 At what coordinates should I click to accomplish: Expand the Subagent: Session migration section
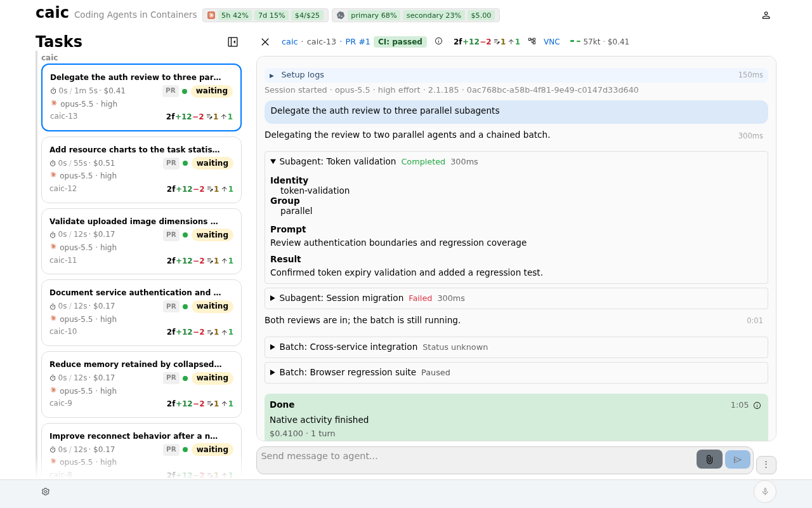coord(516,298)
